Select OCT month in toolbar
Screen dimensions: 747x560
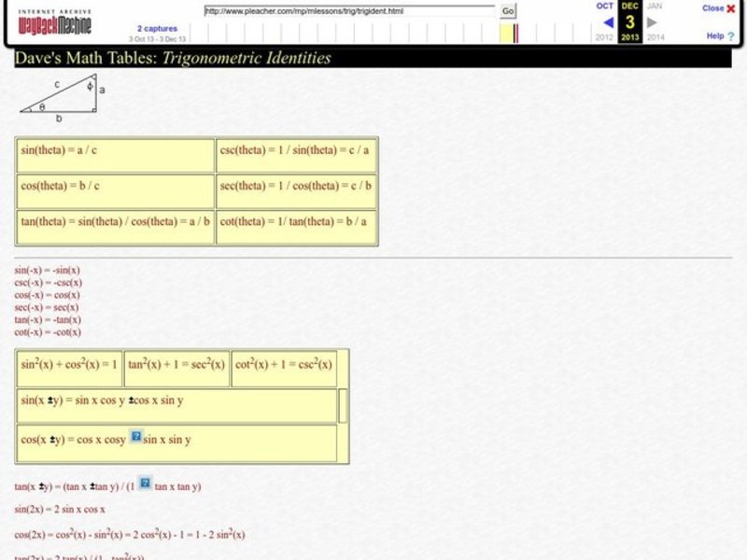605,6
